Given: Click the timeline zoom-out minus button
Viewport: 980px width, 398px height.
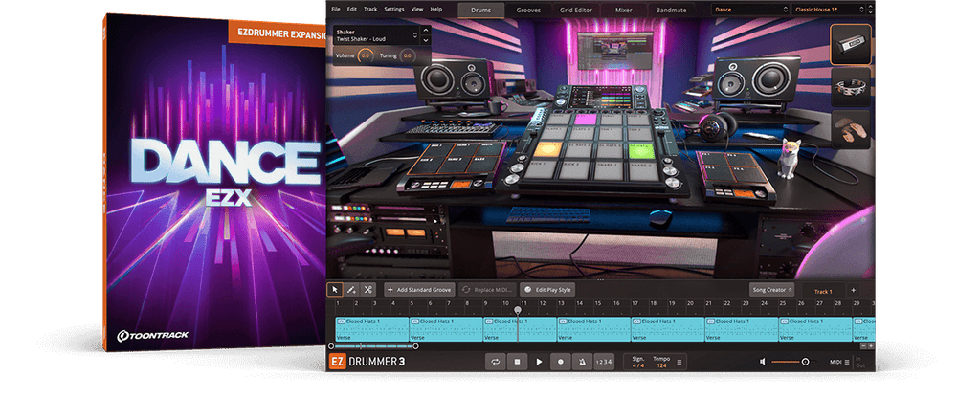Looking at the screenshot, I should pyautogui.click(x=864, y=345).
